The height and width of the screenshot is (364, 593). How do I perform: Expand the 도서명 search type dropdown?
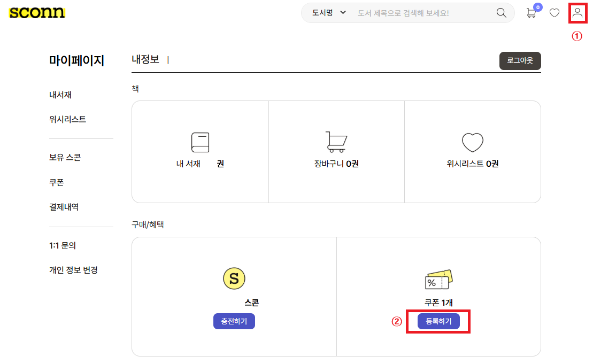click(329, 13)
